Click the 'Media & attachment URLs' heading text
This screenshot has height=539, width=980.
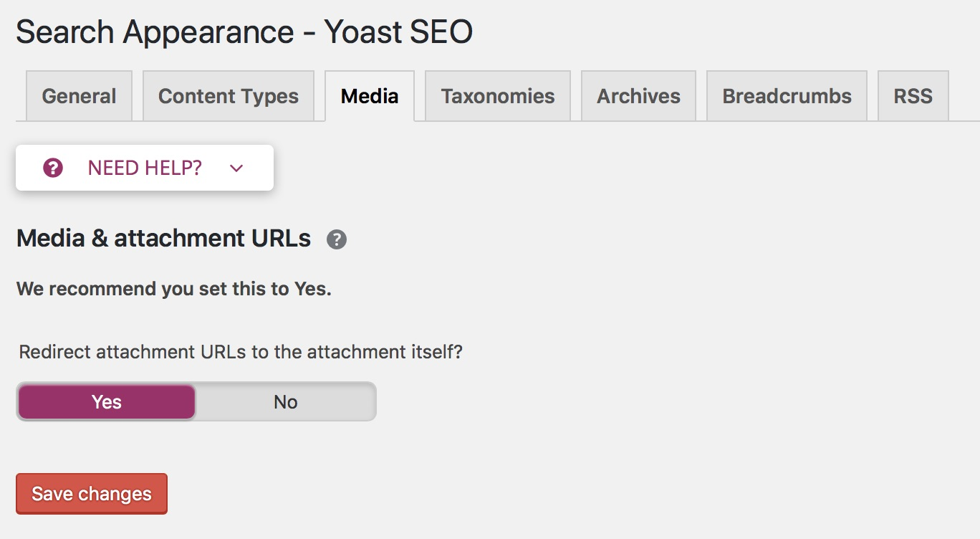pyautogui.click(x=163, y=238)
